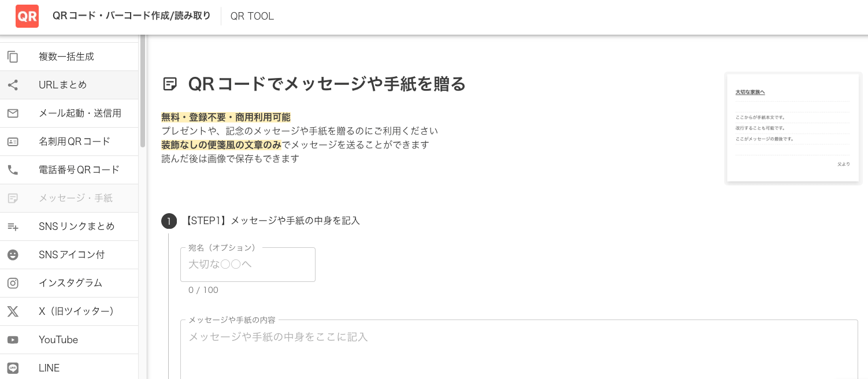Click the site title QRコード・バーコード作成/読み取り
The width and height of the screenshot is (868, 379).
[132, 16]
